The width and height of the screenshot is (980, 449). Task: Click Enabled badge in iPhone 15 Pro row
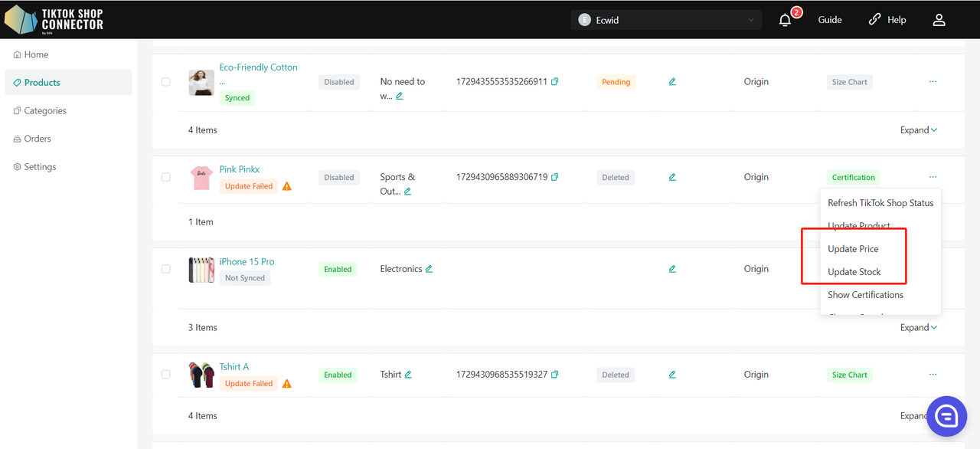click(338, 269)
